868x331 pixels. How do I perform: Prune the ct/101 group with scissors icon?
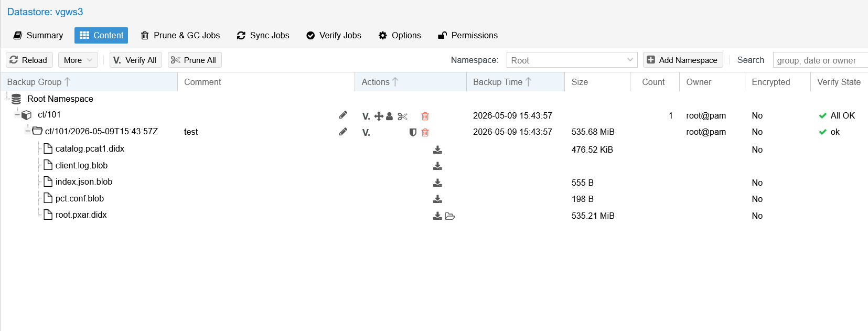402,116
